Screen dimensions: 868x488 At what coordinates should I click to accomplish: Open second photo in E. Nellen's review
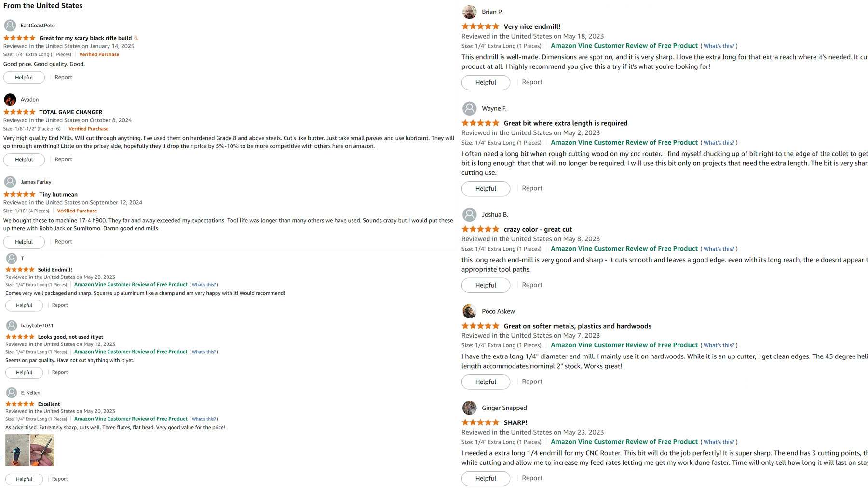point(42,450)
